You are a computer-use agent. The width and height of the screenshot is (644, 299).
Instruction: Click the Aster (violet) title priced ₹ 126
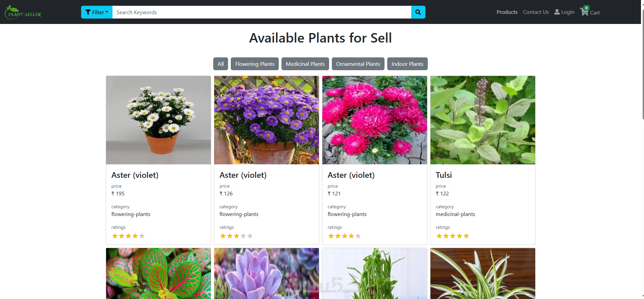tap(243, 175)
